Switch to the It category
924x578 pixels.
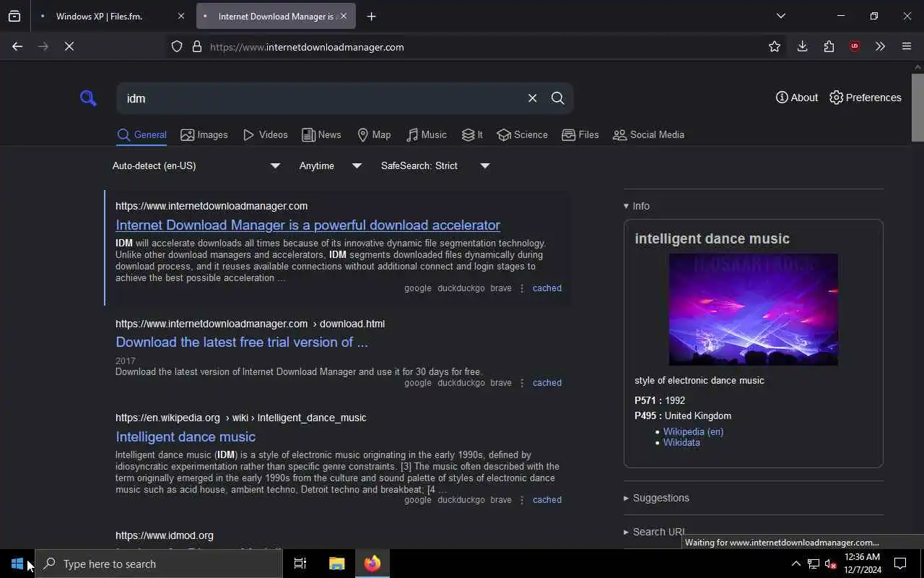pyautogui.click(x=473, y=135)
